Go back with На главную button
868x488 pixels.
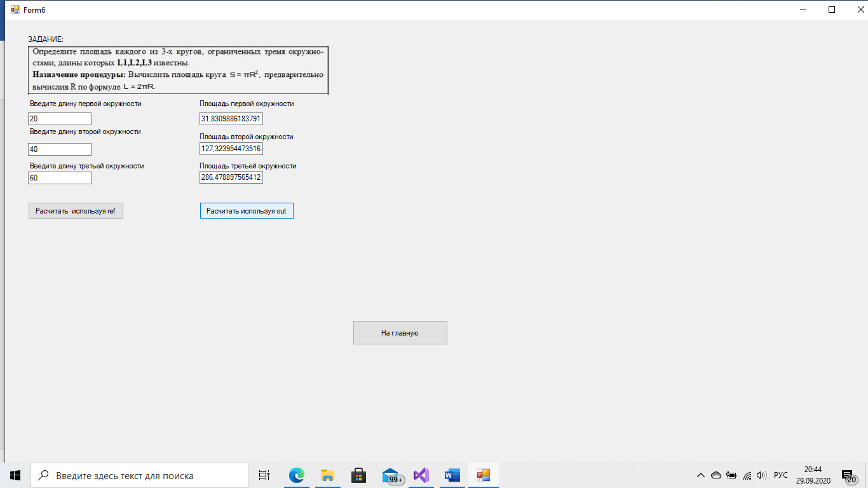[x=400, y=332]
